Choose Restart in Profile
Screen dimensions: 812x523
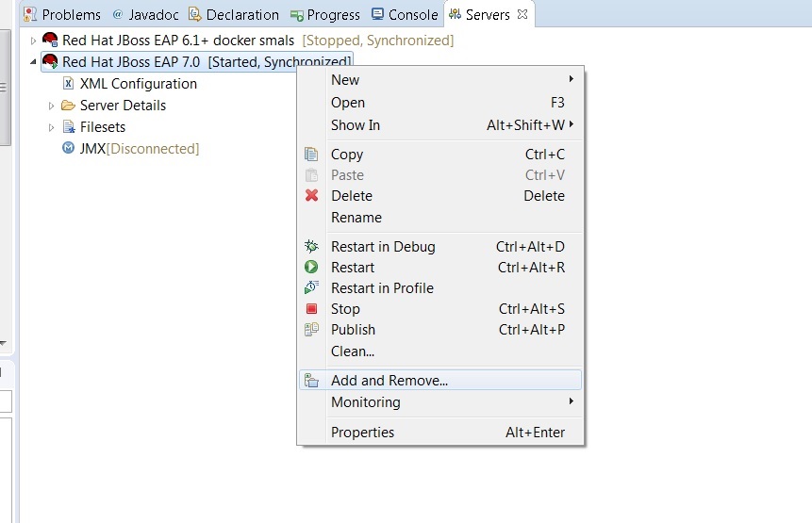[440, 287]
